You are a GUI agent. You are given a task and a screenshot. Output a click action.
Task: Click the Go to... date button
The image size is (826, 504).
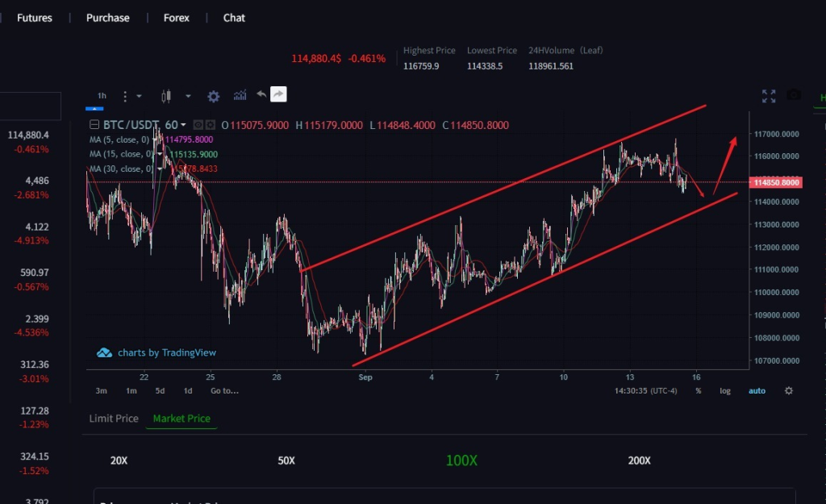point(224,391)
